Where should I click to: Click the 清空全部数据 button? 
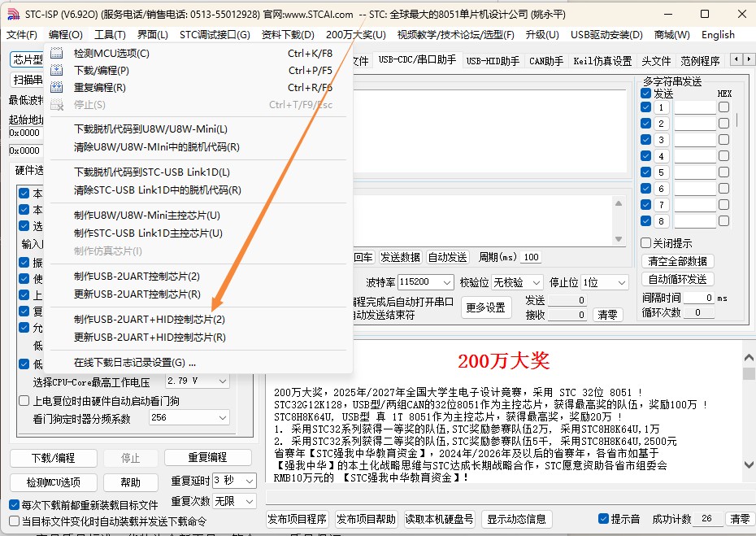(677, 261)
